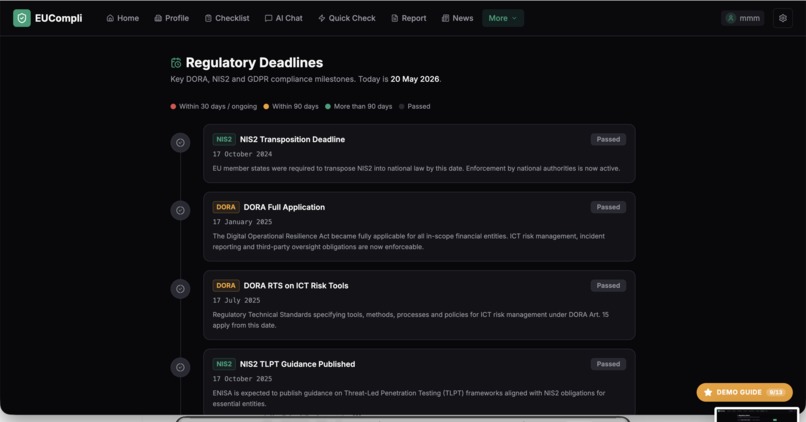
Task: Click timeline check marker for NIS2 Transposition Deadline
Action: pos(180,142)
